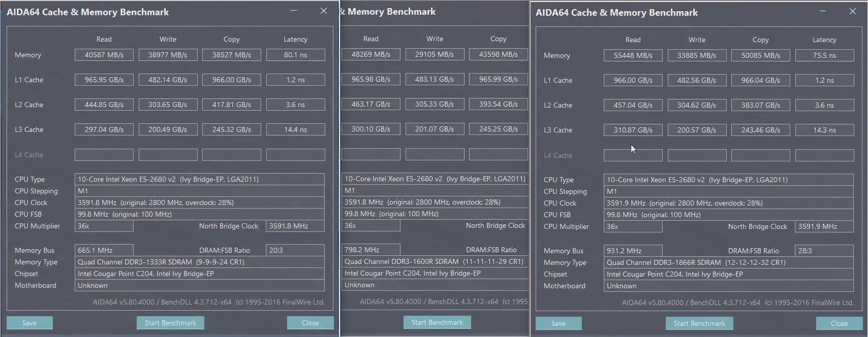This screenshot has height=337, width=868.
Task: Minimize the DDR3-1866R AIDA64 window
Action: [x=823, y=11]
